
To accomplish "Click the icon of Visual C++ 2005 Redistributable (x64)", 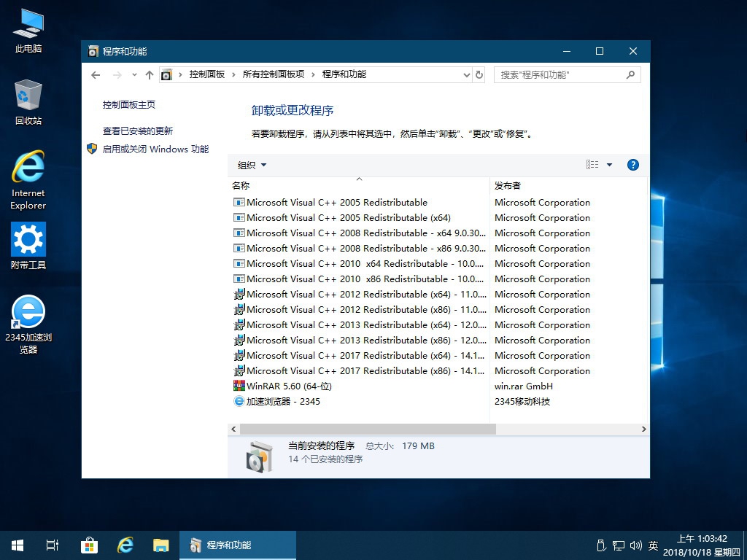I will (x=239, y=217).
